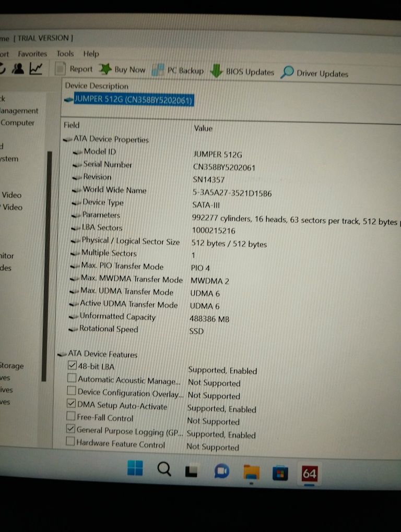
Task: Click the value CN358BY5202061
Action: pyautogui.click(x=224, y=167)
